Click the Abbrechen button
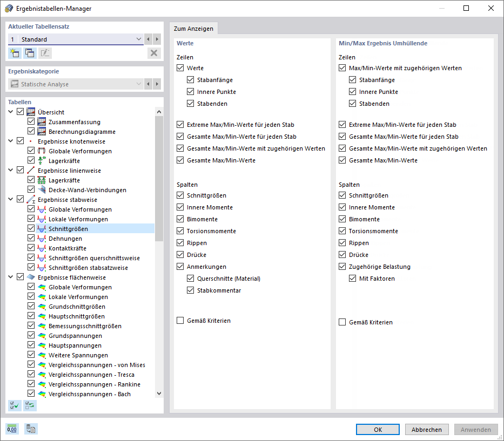The width and height of the screenshot is (504, 441). 427,430
